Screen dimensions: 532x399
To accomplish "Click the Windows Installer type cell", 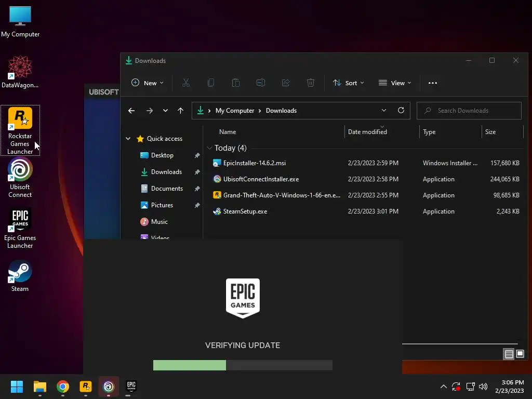I will [450, 163].
